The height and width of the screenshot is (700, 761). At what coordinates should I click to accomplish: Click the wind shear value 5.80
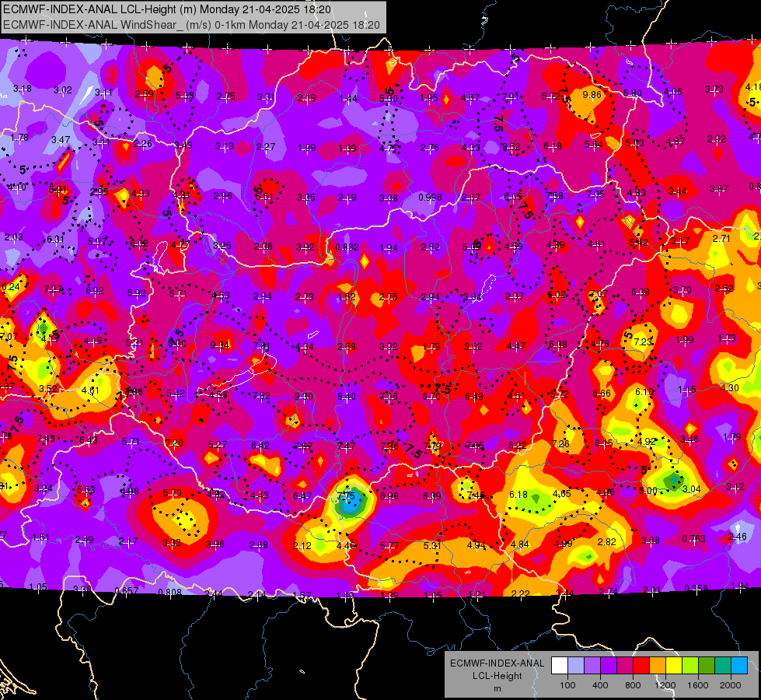pyautogui.click(x=633, y=93)
